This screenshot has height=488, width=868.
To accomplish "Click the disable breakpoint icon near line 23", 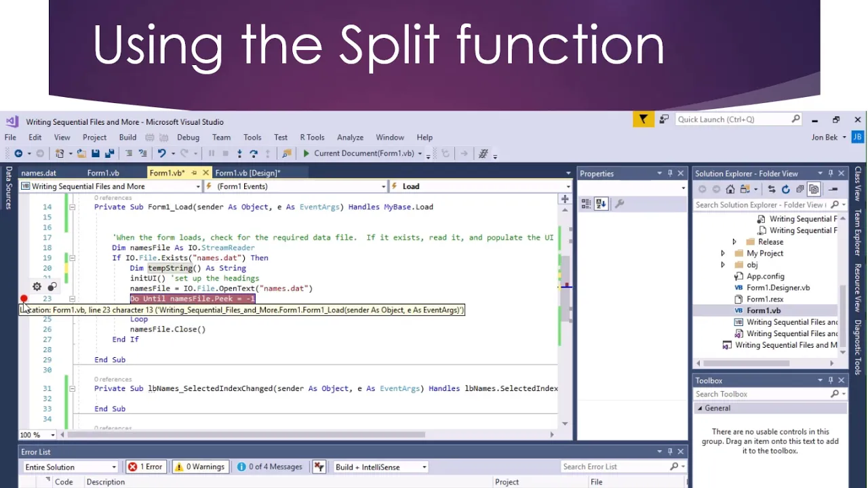I will click(x=52, y=287).
